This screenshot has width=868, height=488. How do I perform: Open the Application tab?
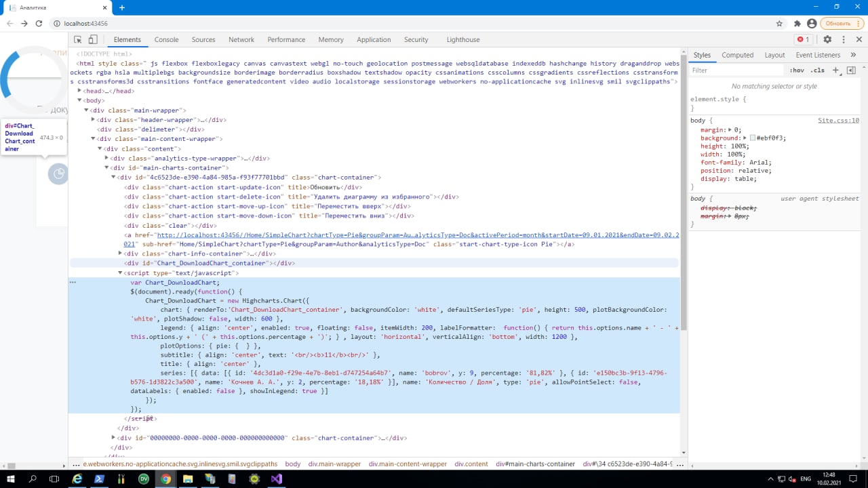pyautogui.click(x=374, y=40)
